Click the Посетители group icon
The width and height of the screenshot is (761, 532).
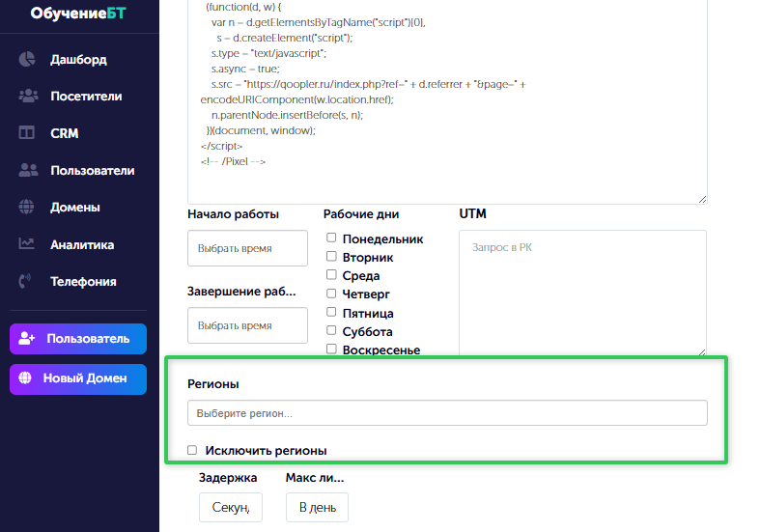28,96
